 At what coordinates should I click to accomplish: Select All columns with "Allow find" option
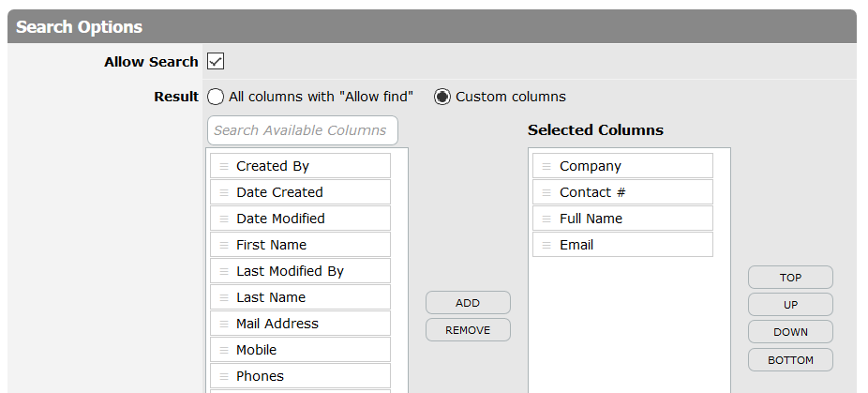(x=216, y=97)
